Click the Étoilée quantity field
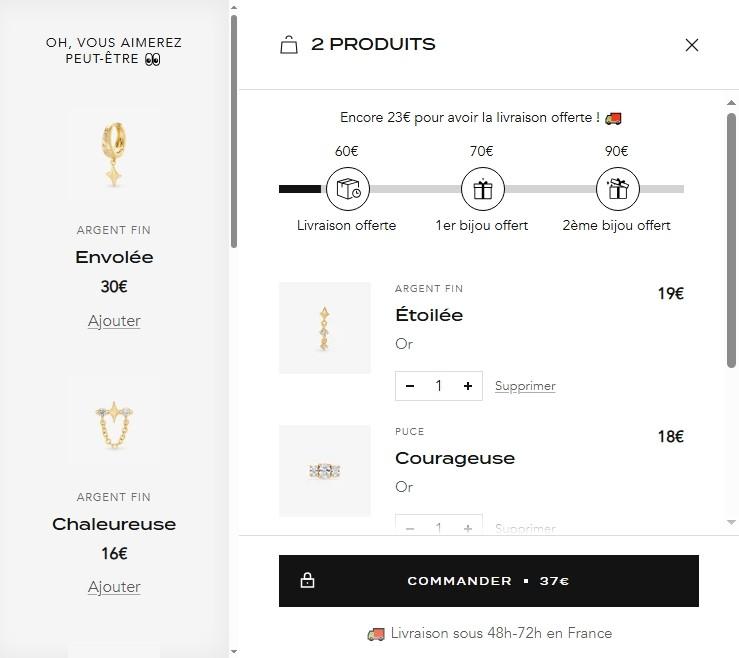Image resolution: width=739 pixels, height=658 pixels. (438, 386)
